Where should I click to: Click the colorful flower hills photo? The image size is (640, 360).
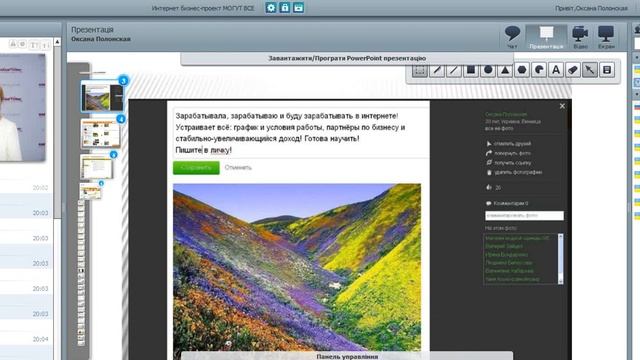click(297, 267)
